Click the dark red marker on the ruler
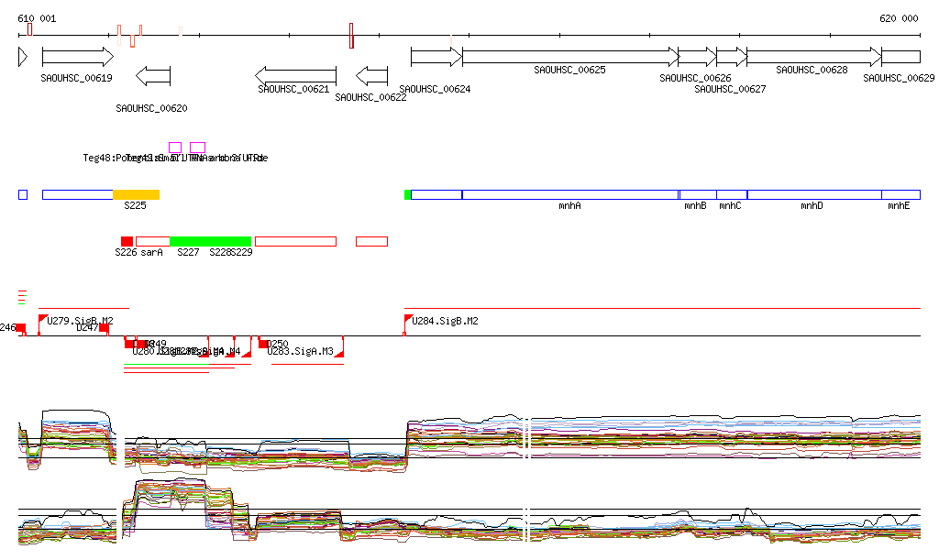Image resolution: width=939 pixels, height=560 pixels. point(351,36)
